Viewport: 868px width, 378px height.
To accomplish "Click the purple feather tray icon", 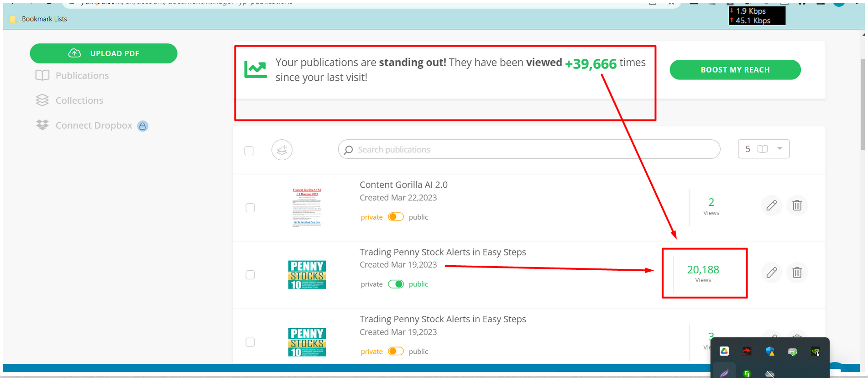I will tap(724, 373).
